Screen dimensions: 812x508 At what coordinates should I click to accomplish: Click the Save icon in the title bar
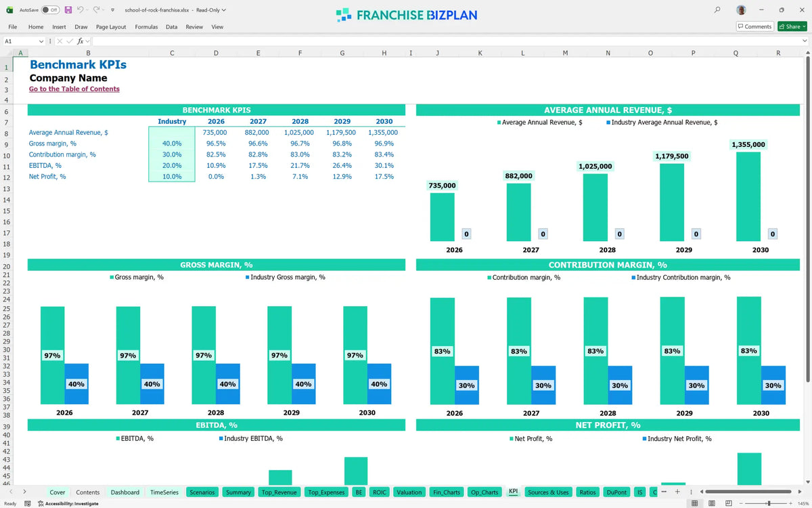(68, 10)
